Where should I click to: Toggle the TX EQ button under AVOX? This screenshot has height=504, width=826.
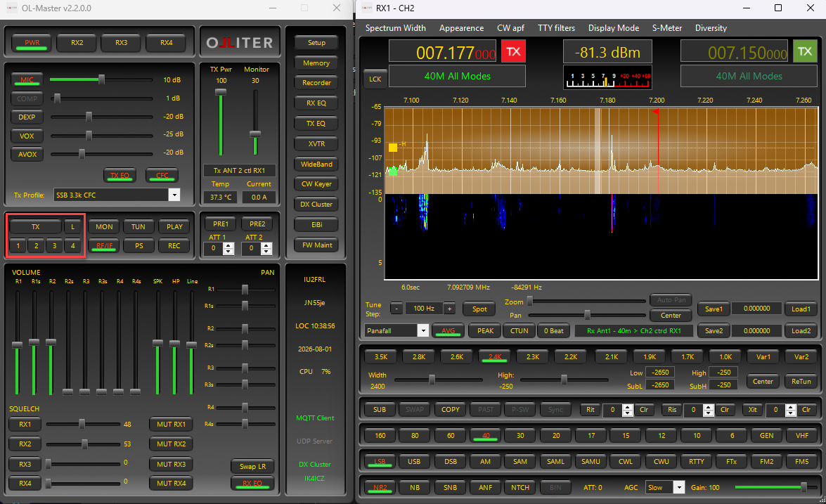120,175
